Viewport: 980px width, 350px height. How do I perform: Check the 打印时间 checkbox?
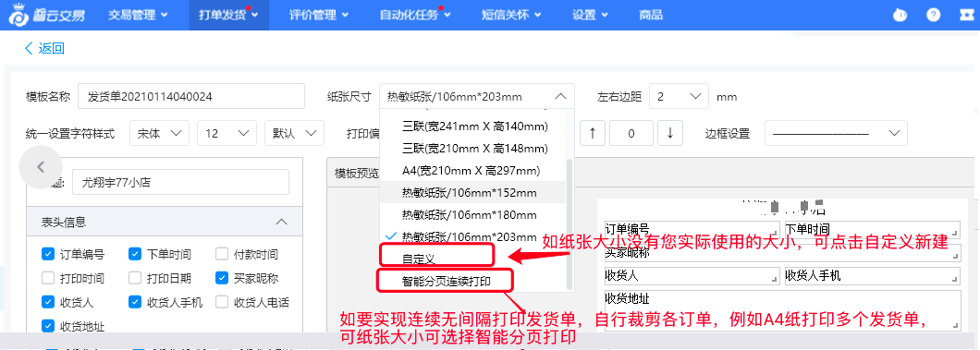coord(47,278)
